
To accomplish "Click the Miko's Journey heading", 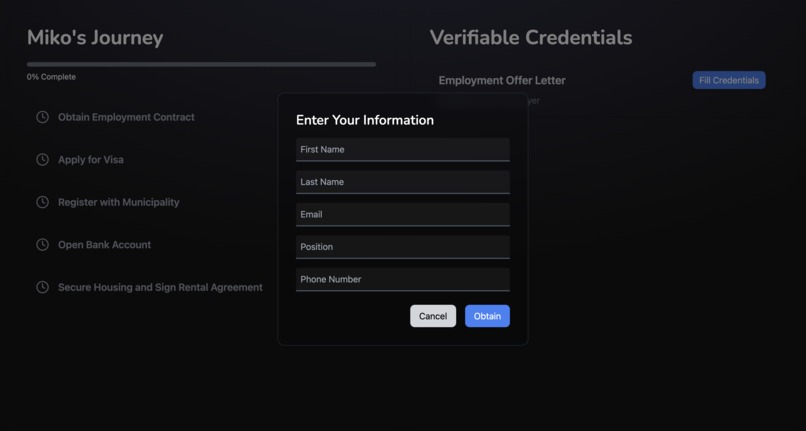I will (x=95, y=38).
